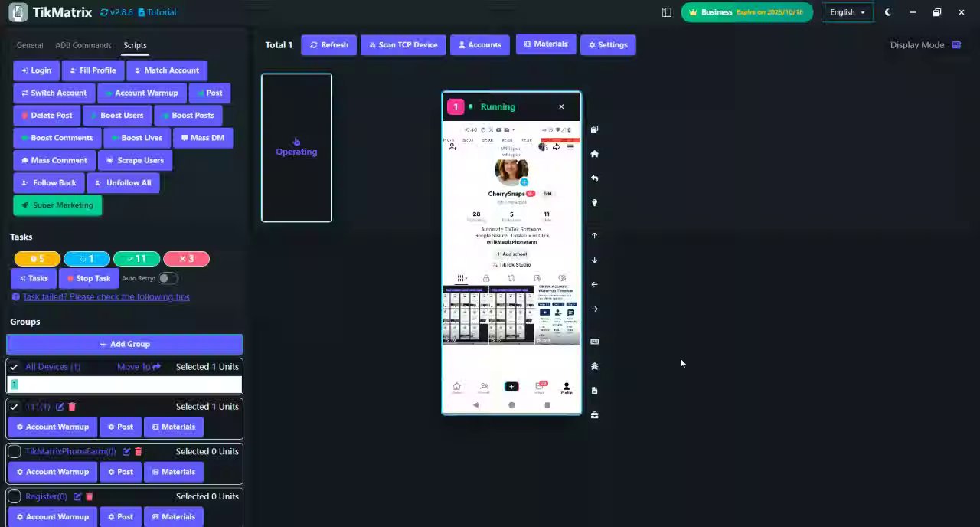Refresh the device list
This screenshot has width=980, height=527.
(329, 45)
